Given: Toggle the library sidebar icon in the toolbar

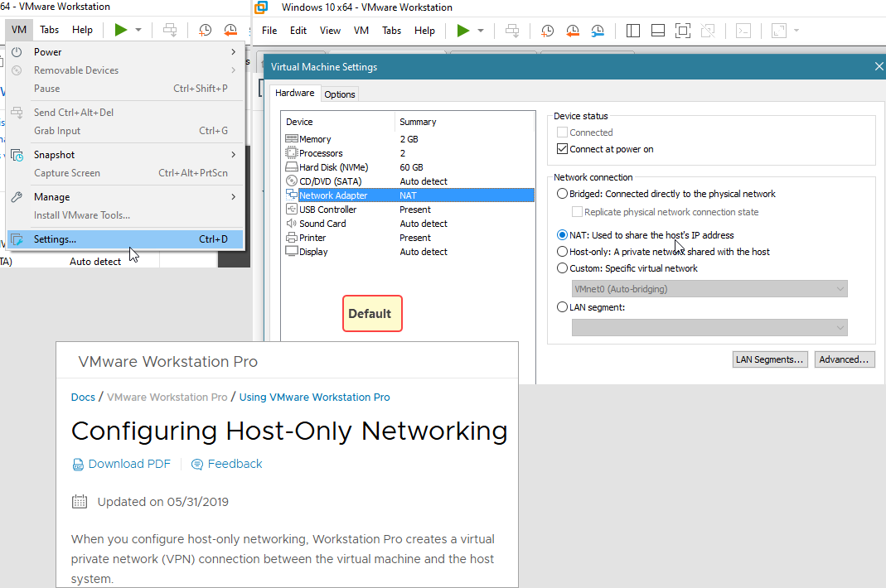Looking at the screenshot, I should pos(633,31).
